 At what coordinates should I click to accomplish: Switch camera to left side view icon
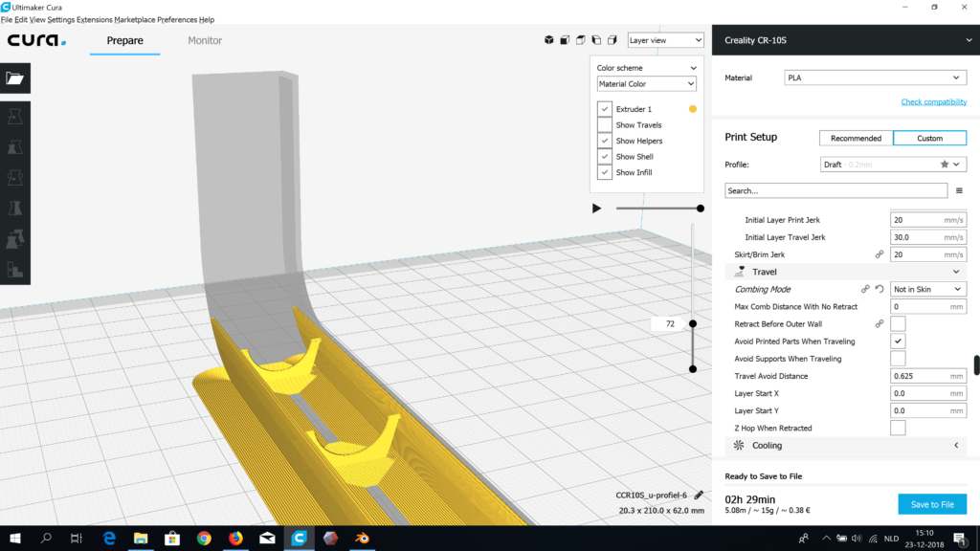tap(596, 40)
